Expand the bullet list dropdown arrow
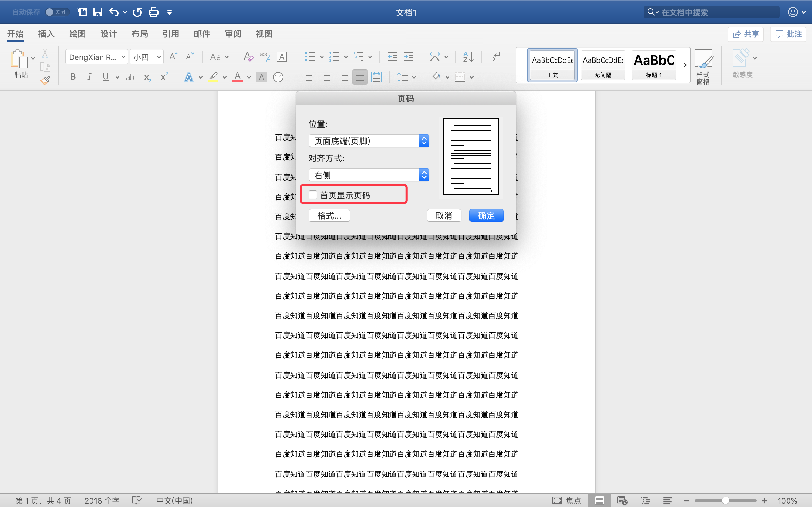Viewport: 812px width, 507px height. [322, 57]
